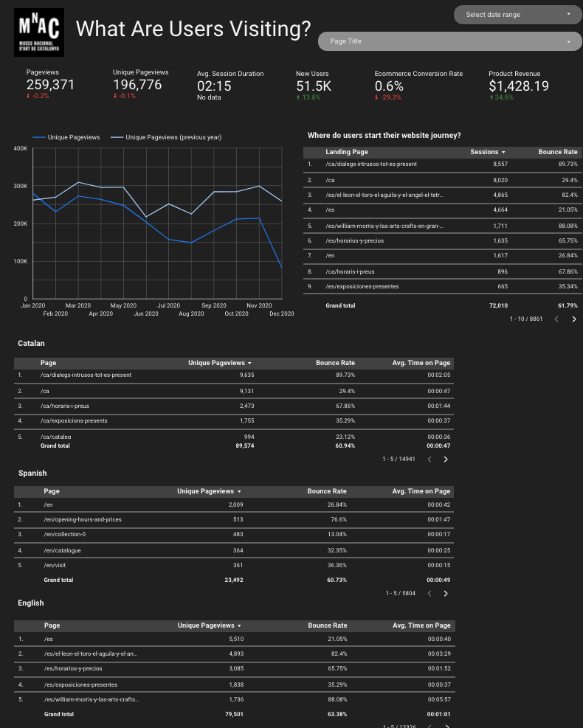This screenshot has width=583, height=728.
Task: Open the Select date range dropdown
Action: pos(519,15)
